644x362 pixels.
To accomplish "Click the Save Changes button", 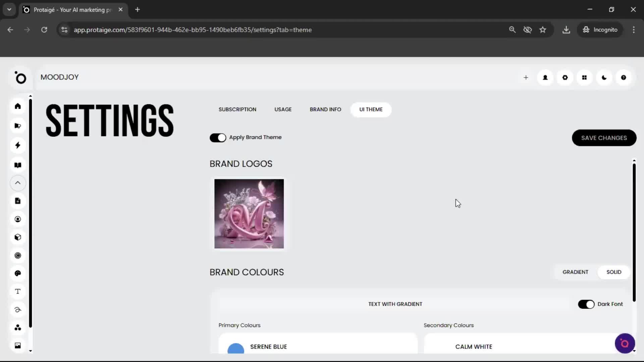I will tap(604, 138).
